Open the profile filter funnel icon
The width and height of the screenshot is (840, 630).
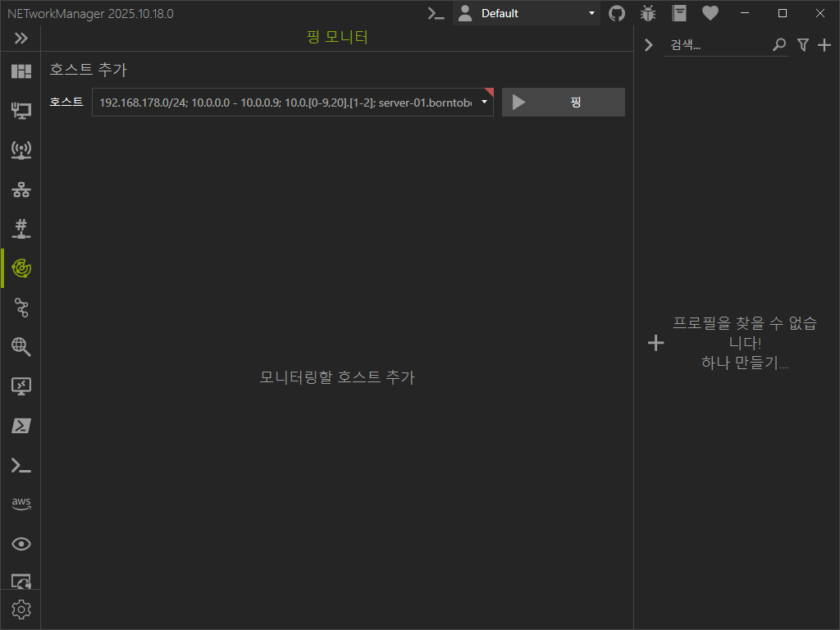click(x=802, y=45)
